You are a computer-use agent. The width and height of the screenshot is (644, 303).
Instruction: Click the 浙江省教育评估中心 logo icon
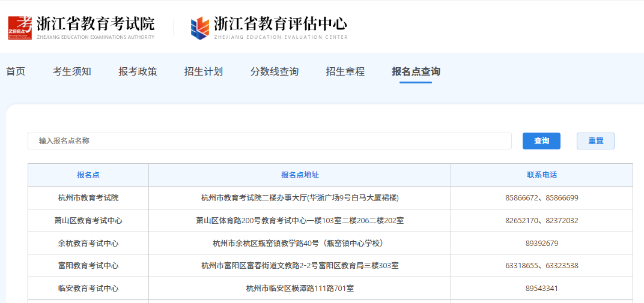(x=200, y=28)
